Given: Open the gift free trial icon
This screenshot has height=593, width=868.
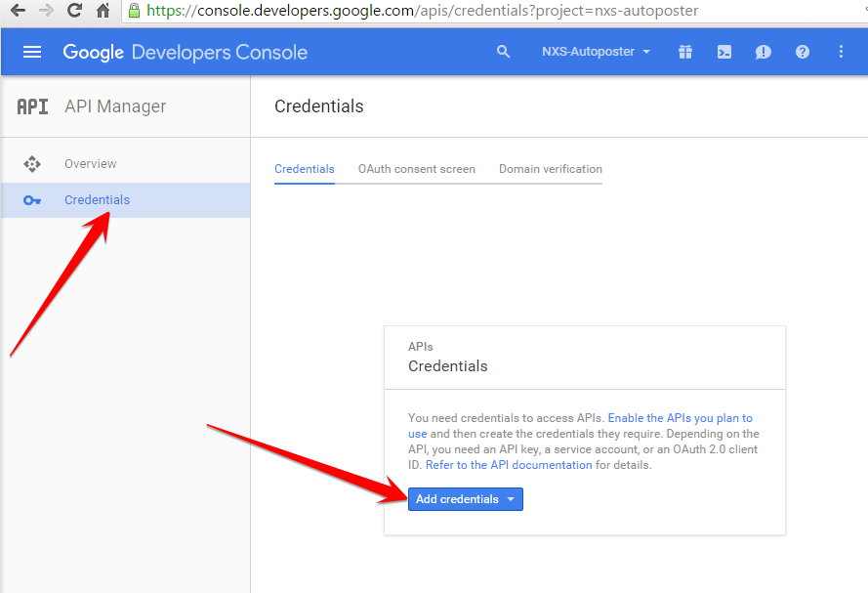Looking at the screenshot, I should point(685,52).
